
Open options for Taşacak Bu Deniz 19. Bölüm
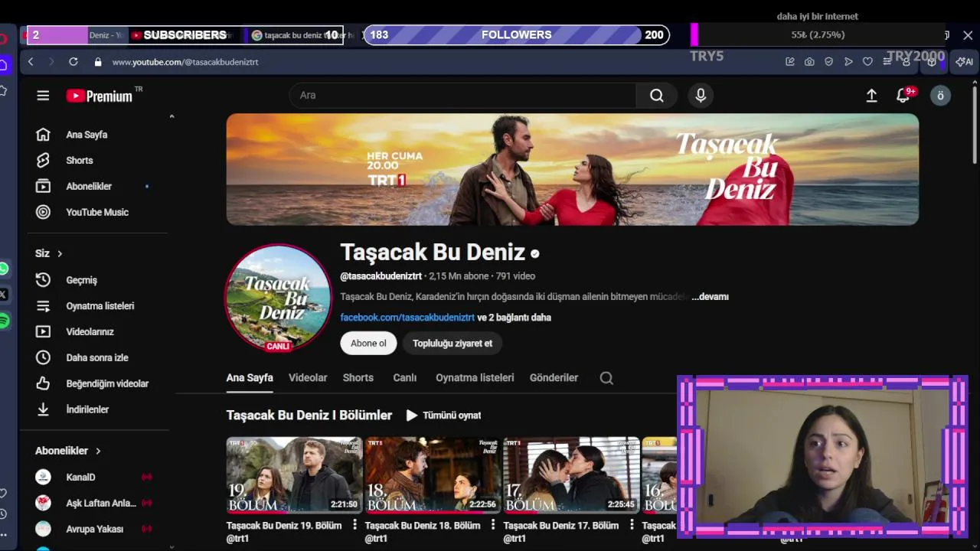[354, 525]
